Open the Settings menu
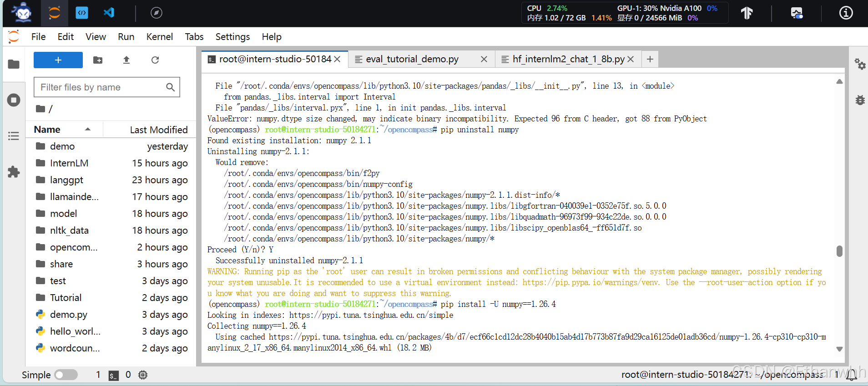868x386 pixels. coord(232,37)
